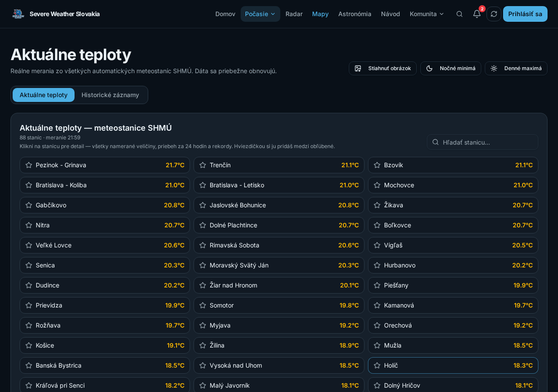
Task: Open Banská Bystrica station detail
Action: click(x=105, y=365)
